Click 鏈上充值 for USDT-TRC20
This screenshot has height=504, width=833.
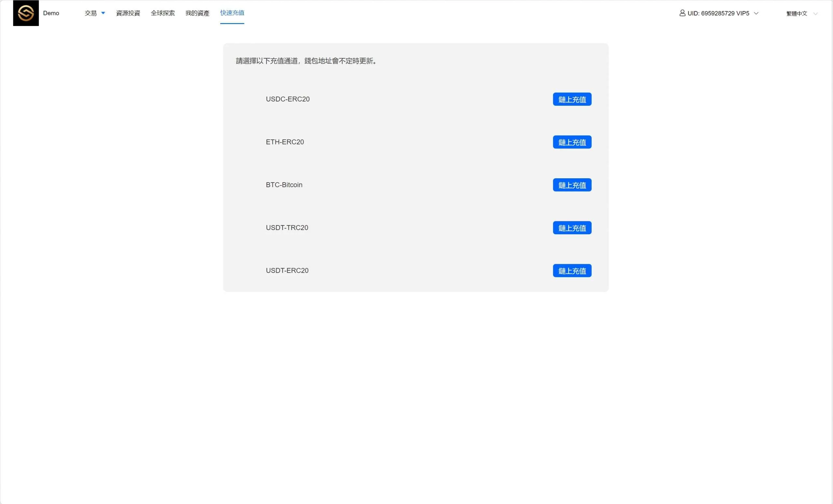(x=572, y=228)
